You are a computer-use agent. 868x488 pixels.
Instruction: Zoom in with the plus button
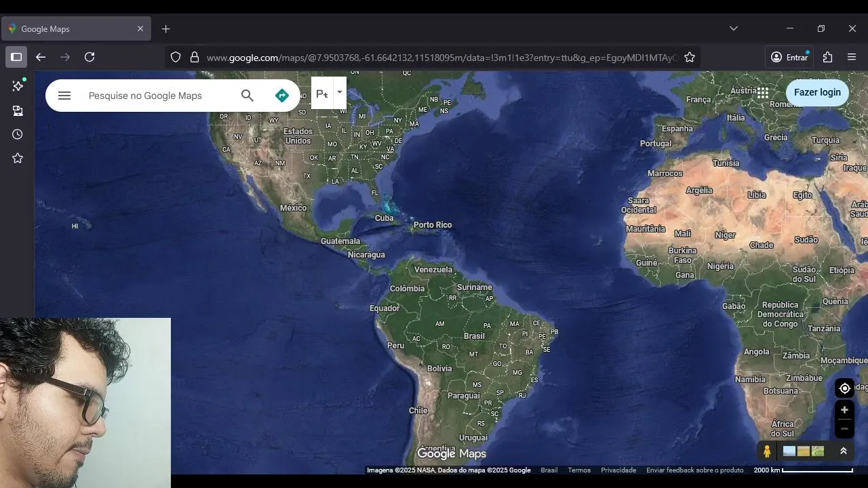844,410
